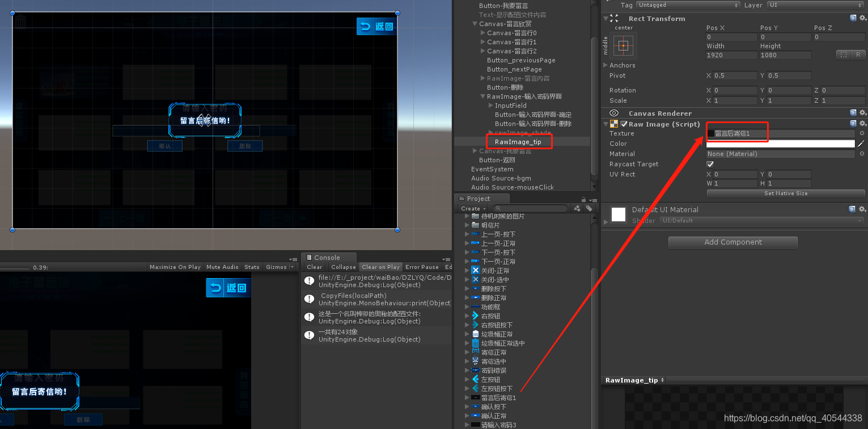Click the Color field white swatch
The image size is (868, 429).
[780, 144]
